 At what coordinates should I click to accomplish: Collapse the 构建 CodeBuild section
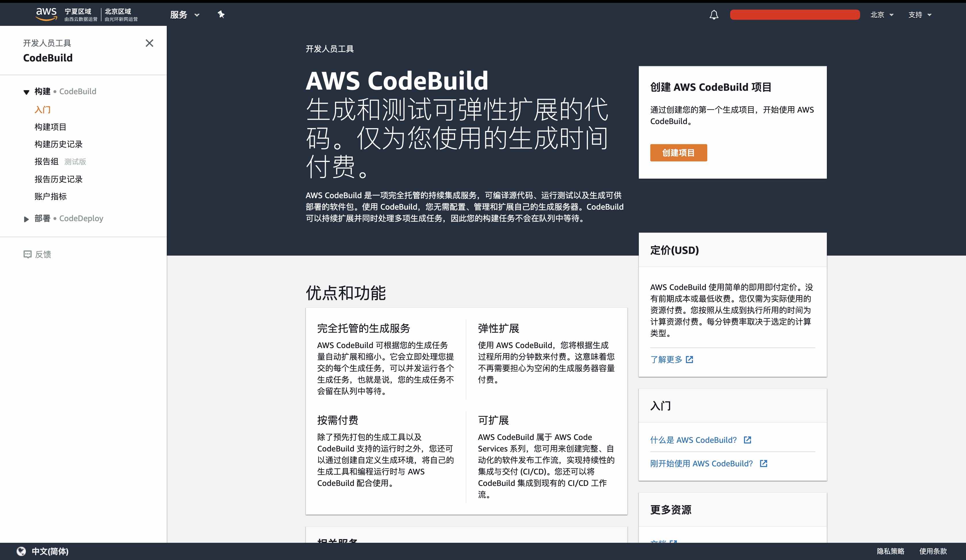coord(26,92)
